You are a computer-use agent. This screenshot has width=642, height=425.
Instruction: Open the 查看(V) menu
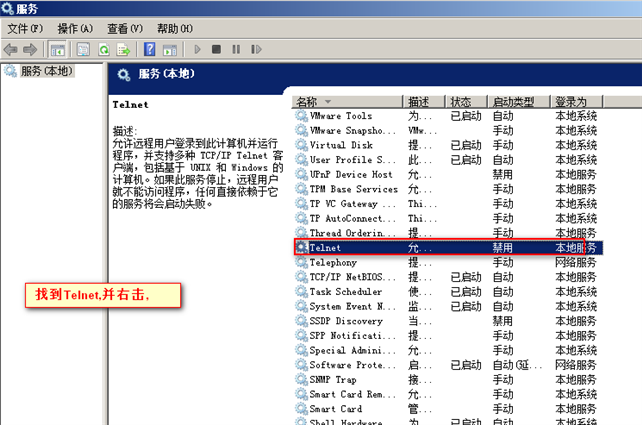click(125, 29)
